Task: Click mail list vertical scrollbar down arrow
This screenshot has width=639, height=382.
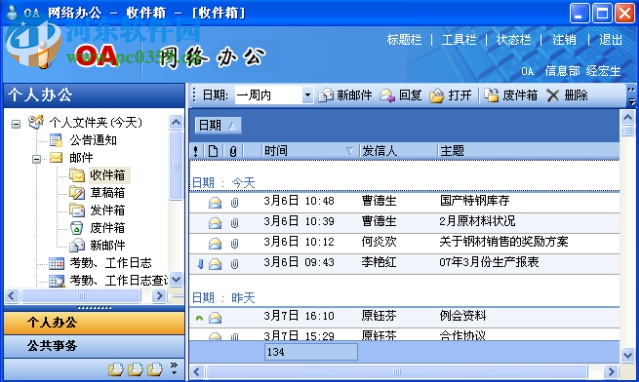Action: tap(628, 355)
